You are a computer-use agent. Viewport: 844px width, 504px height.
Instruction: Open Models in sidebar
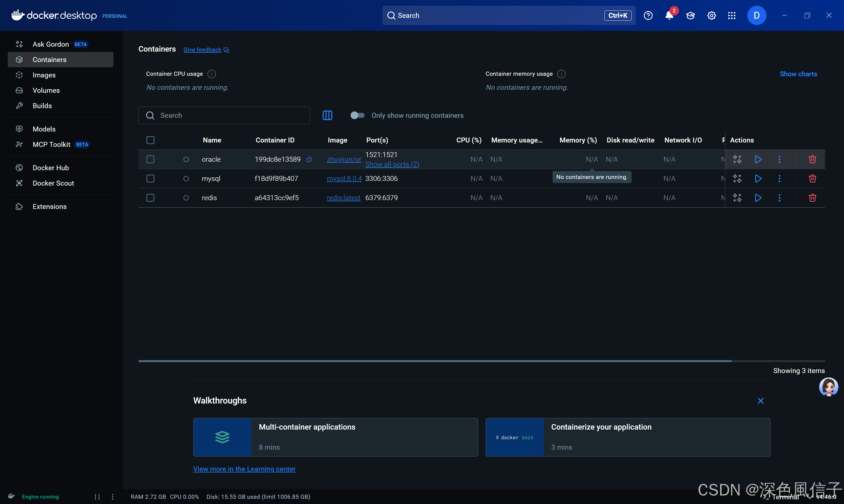(x=60, y=129)
